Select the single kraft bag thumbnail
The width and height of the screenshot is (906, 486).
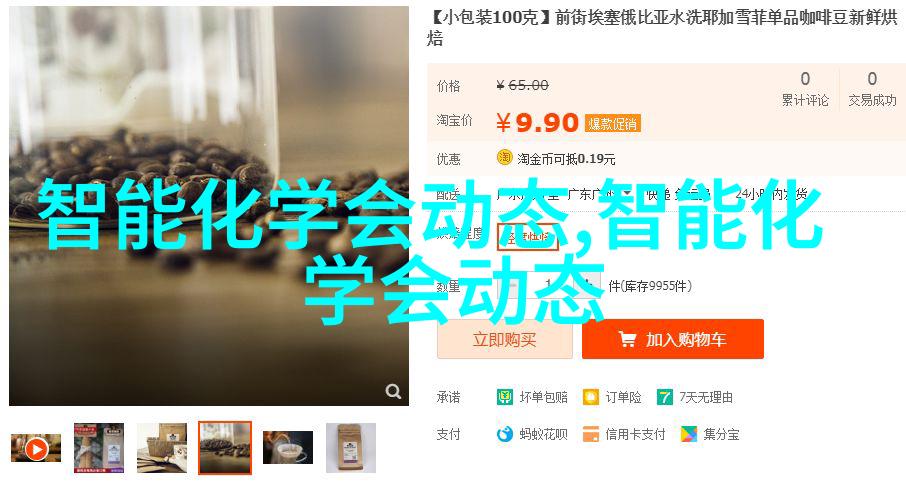351,448
